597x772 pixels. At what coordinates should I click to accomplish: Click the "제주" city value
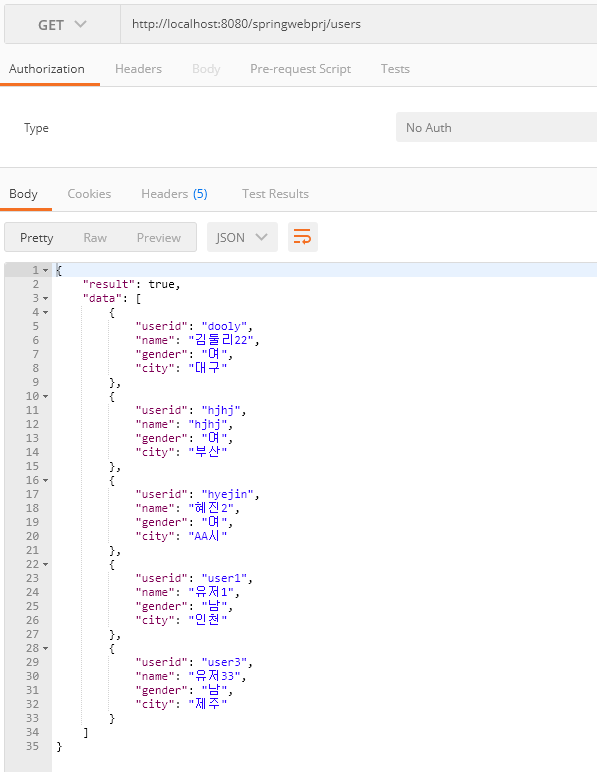(208, 705)
